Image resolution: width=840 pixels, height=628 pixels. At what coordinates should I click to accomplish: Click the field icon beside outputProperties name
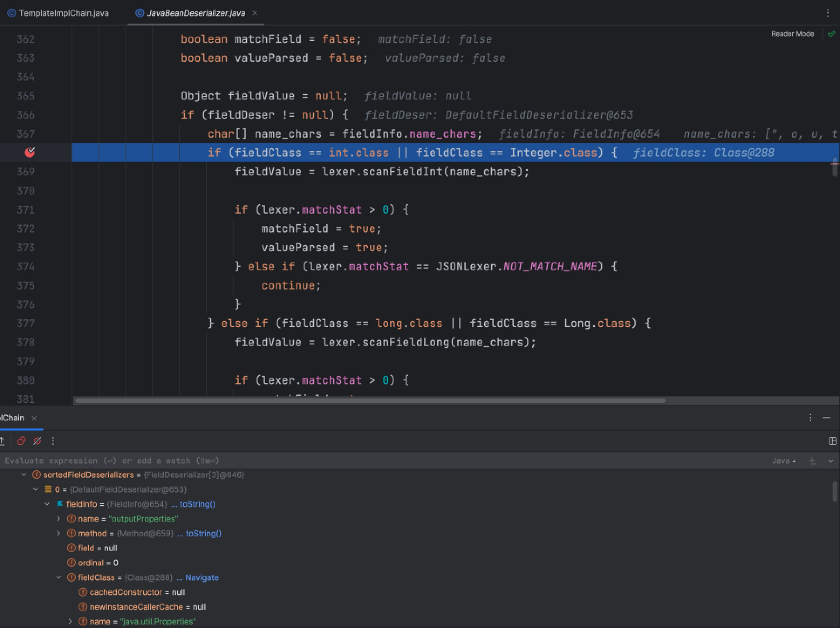tap(72, 519)
